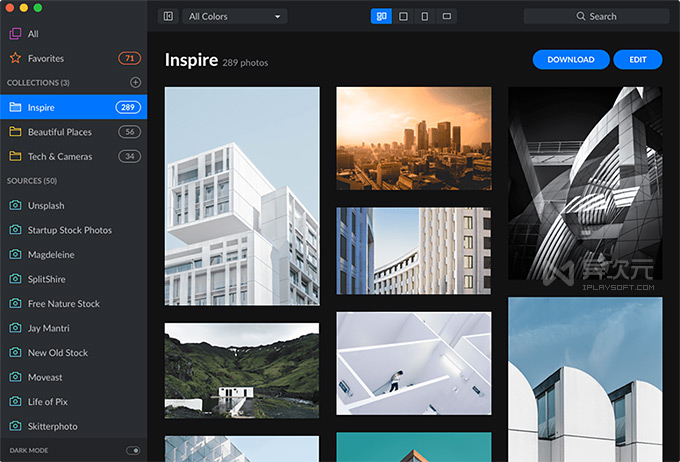Open the orange city skyline photo
Viewport: 680px width, 462px height.
(413, 138)
